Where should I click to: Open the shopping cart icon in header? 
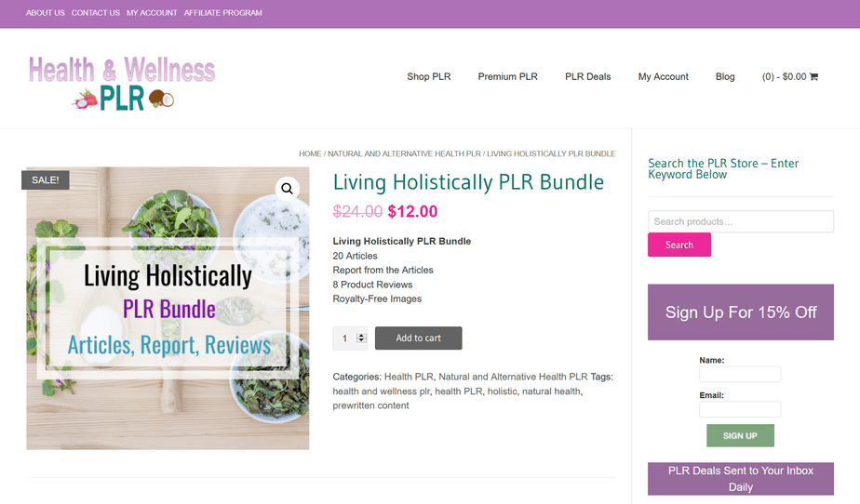pos(813,76)
